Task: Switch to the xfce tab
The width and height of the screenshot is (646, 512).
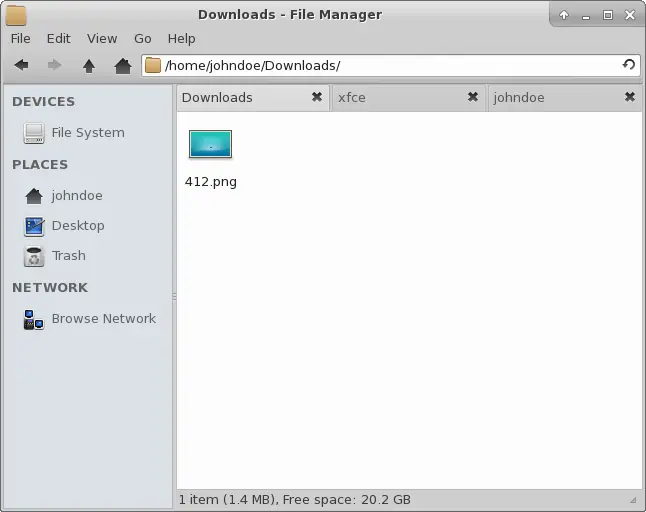Action: 409,98
